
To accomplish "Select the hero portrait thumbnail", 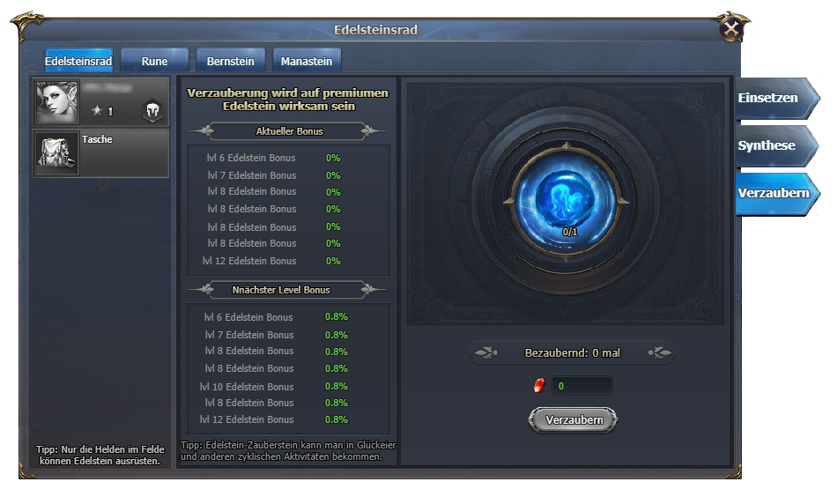I will (57, 102).
